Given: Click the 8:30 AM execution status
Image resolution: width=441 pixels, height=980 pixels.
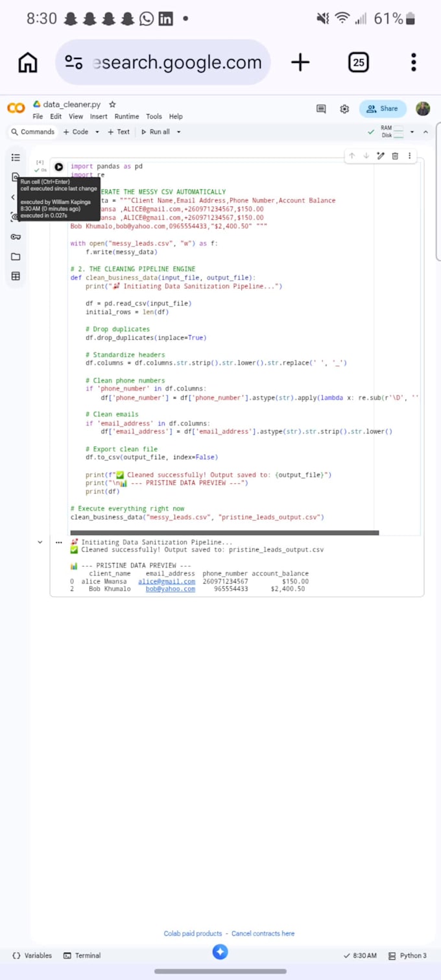Looking at the screenshot, I should coord(360,956).
